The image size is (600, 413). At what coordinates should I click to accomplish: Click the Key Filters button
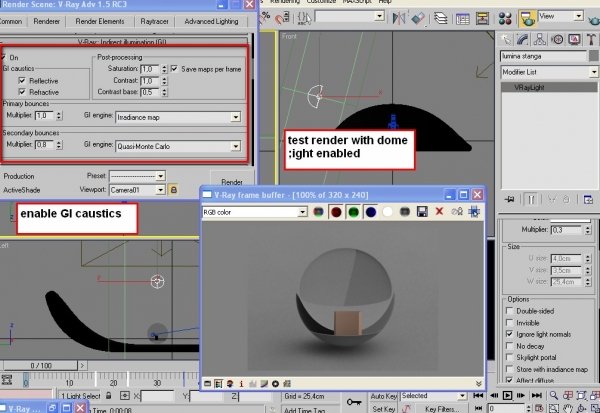442,409
